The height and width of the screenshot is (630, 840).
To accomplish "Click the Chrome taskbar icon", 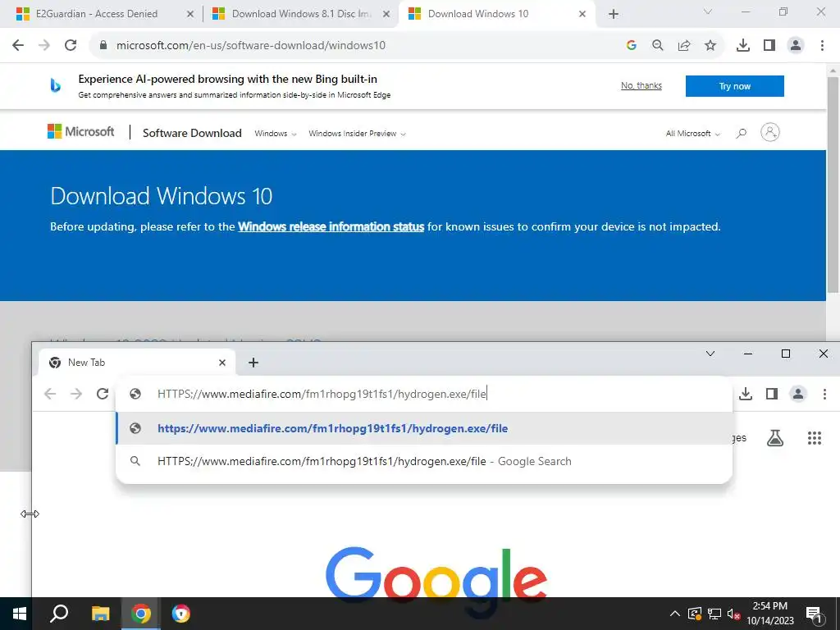I will click(x=141, y=614).
